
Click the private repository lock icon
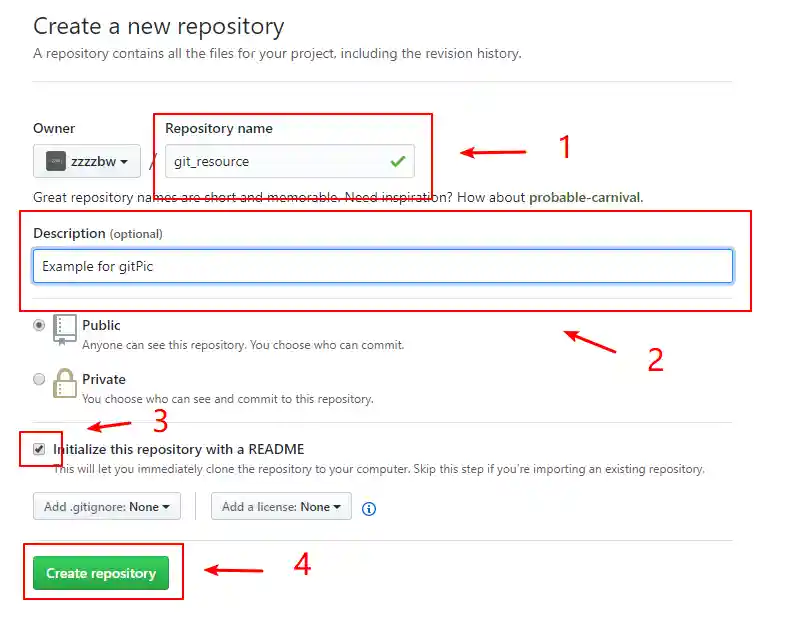65,384
